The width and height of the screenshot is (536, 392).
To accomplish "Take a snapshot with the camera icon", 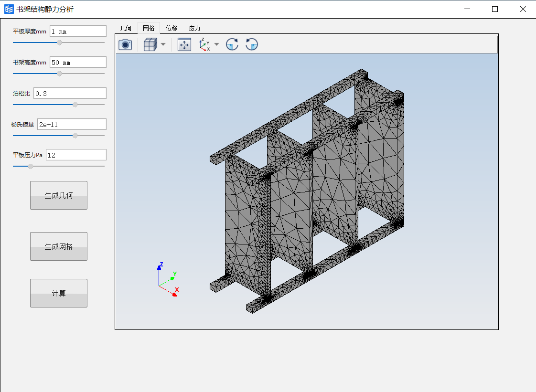I will (x=125, y=44).
